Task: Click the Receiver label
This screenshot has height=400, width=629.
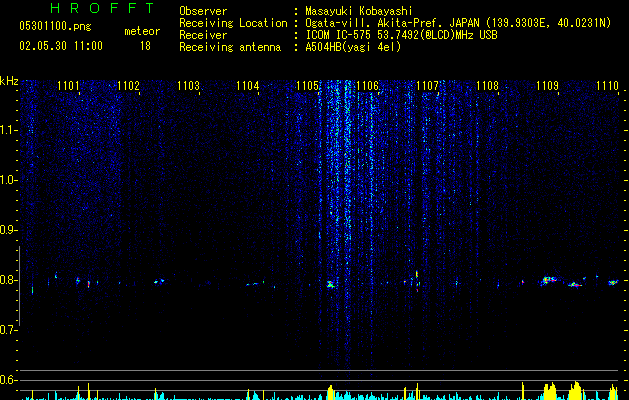Action: pyautogui.click(x=203, y=35)
